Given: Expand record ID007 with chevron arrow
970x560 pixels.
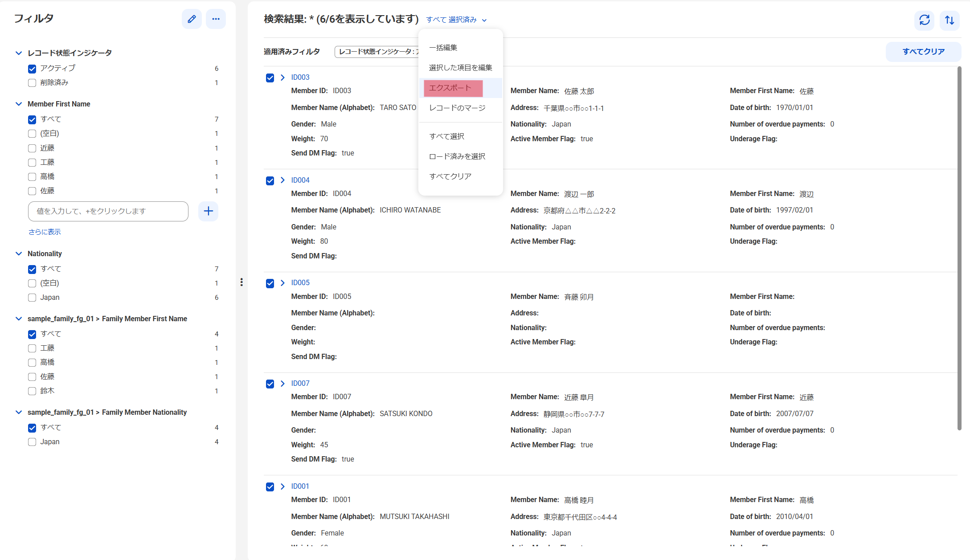Looking at the screenshot, I should coord(282,384).
